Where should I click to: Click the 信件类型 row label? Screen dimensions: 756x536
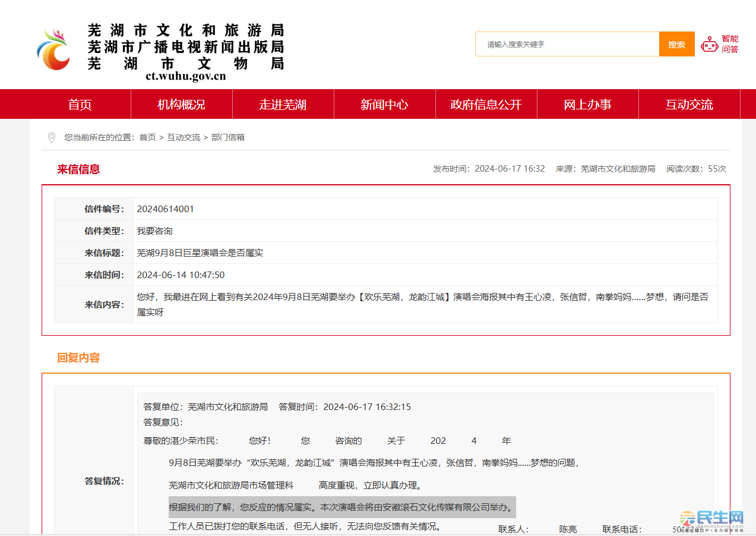click(105, 231)
